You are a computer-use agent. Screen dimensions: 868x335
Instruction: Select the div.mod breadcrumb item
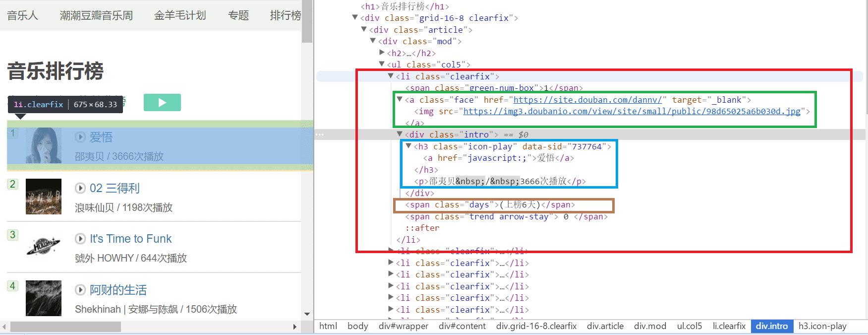coord(650,326)
